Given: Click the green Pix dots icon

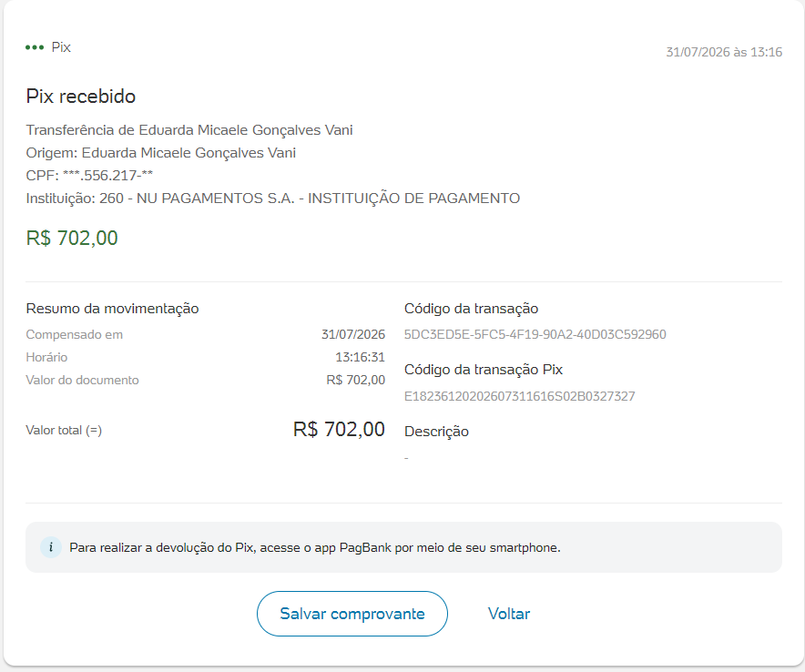Looking at the screenshot, I should 35,47.
